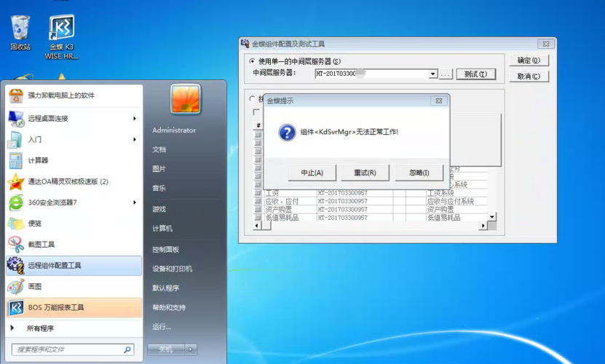Open the Recycle Bin desktop icon
605x364 pixels.
(20, 33)
